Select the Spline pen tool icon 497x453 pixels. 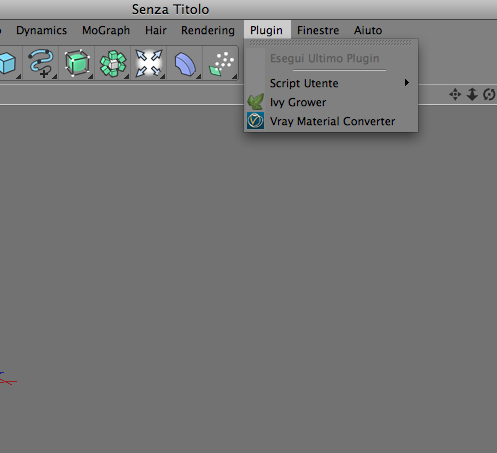[41, 63]
